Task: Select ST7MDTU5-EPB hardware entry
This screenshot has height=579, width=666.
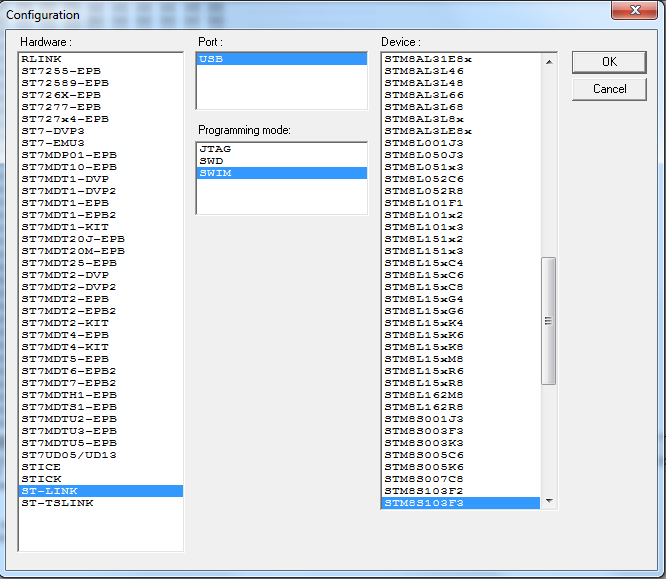Action: pyautogui.click(x=101, y=443)
